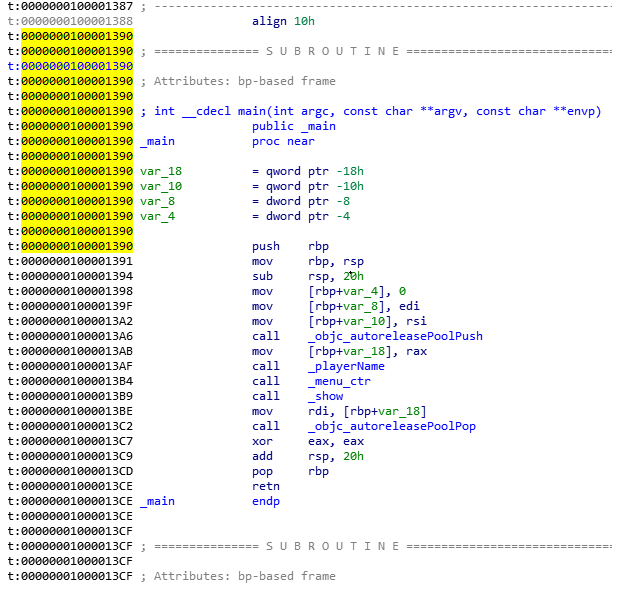
Task: Click '[rbp+var_18], rax' operand
Action: click(368, 351)
